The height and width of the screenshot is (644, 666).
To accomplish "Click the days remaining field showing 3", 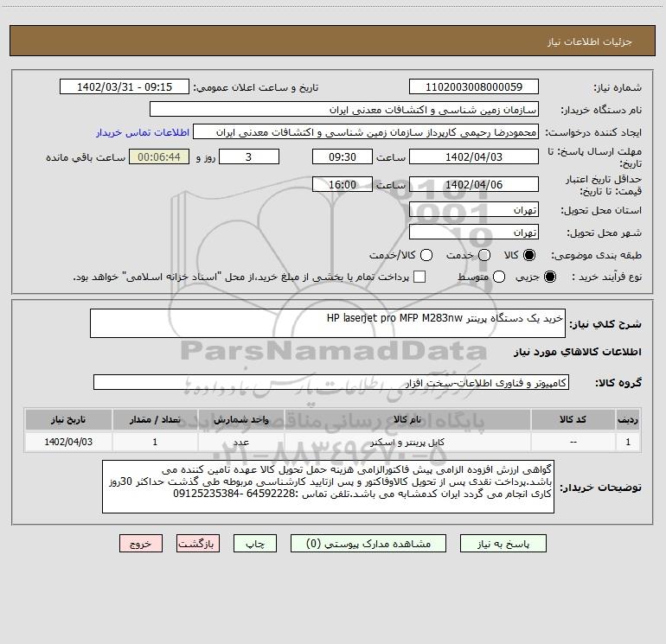I will tap(249, 157).
